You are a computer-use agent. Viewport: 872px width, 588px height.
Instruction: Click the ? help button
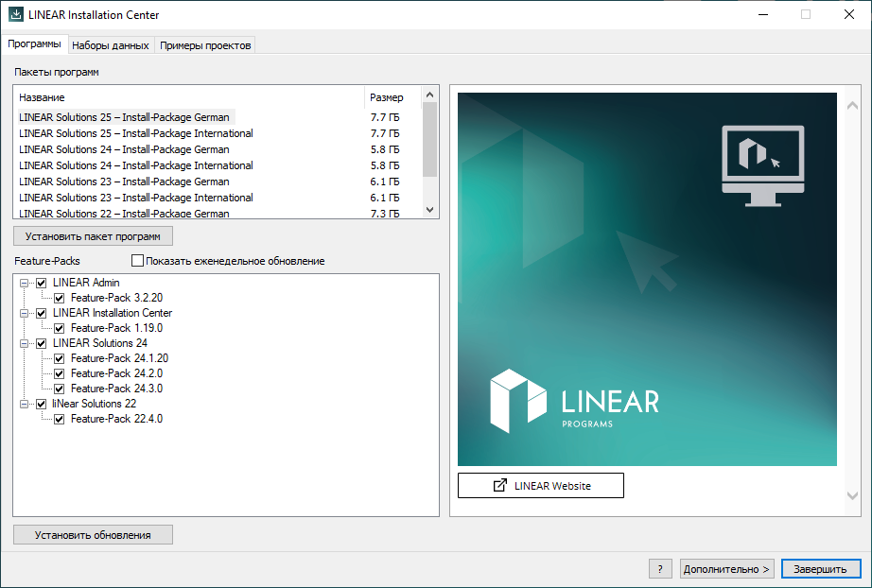click(660, 568)
